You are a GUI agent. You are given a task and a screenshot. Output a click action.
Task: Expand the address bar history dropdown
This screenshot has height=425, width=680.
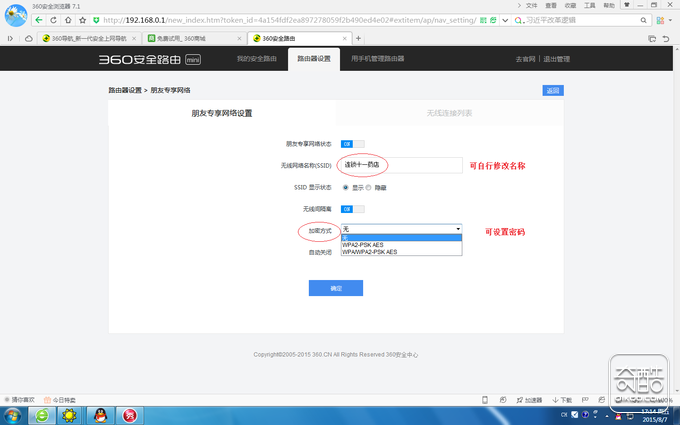pos(505,20)
